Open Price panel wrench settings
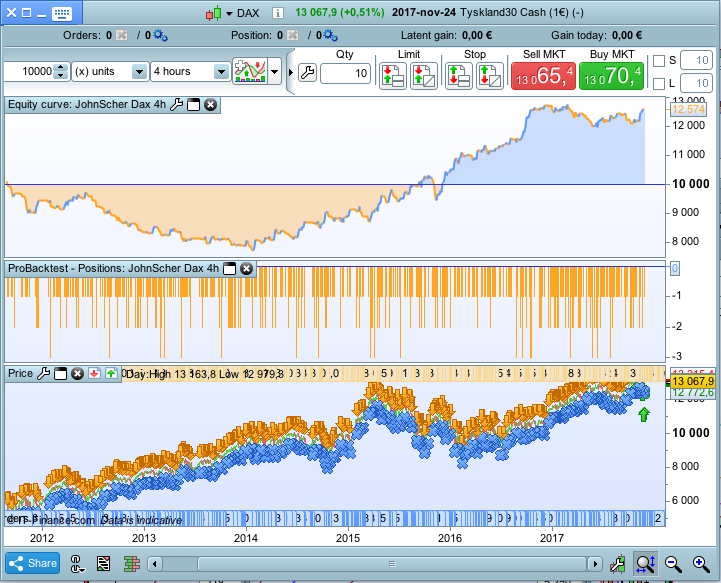The height and width of the screenshot is (583, 721). 43,373
